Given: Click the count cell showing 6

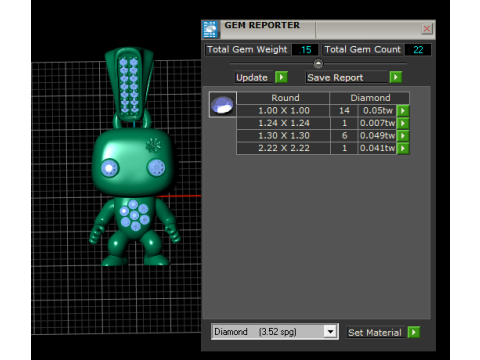Looking at the screenshot, I should [x=344, y=136].
